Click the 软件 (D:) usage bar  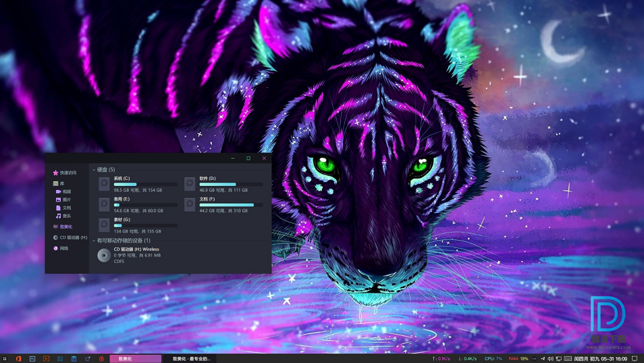[231, 184]
